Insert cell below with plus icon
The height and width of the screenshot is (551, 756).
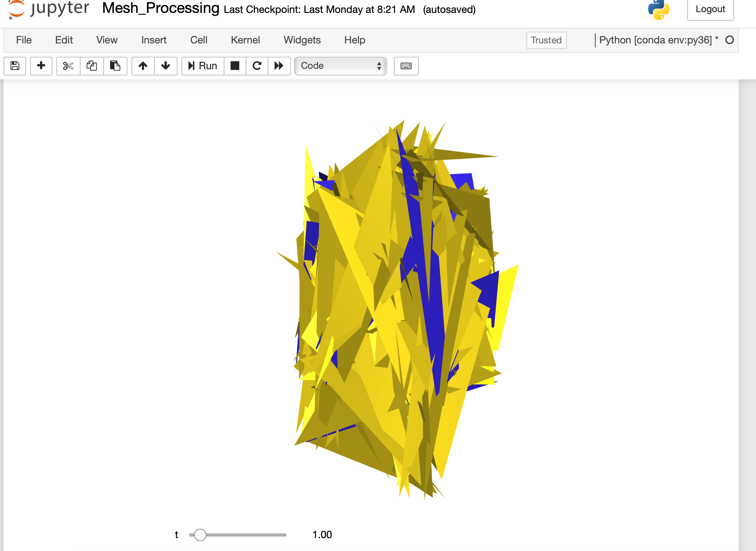(41, 66)
